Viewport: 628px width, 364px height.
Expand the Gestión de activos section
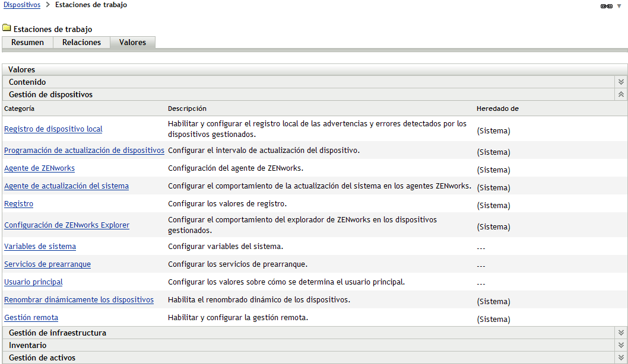point(621,357)
